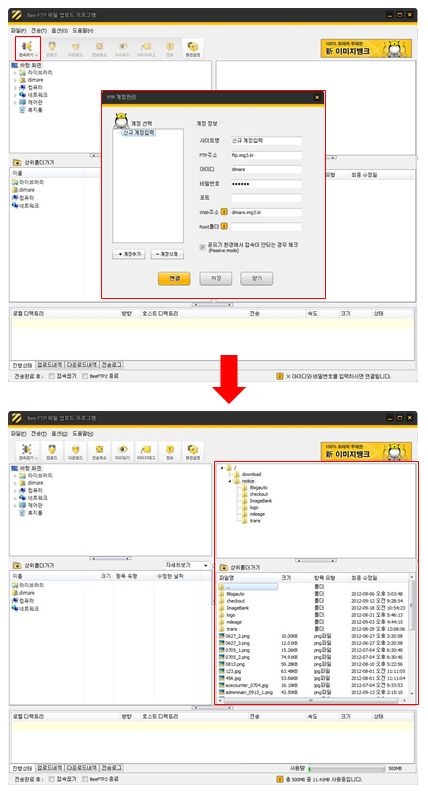Image resolution: width=428 pixels, height=796 pixels.
Task: Enable 접속끊기 checkbox in the lower window
Action: click(x=52, y=779)
